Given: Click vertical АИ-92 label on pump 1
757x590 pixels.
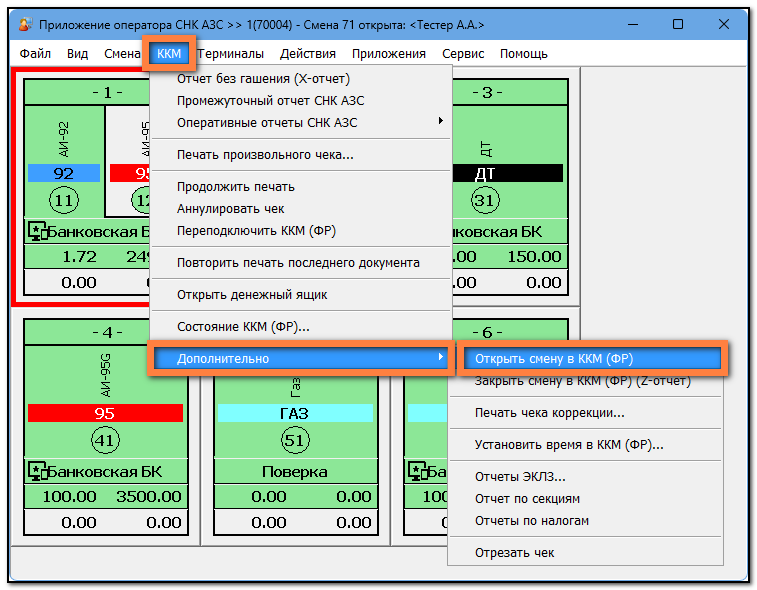Looking at the screenshot, I should coord(64,139).
